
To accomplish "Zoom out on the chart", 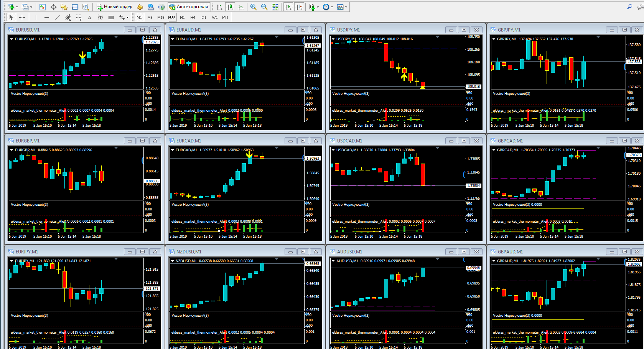I will [264, 7].
